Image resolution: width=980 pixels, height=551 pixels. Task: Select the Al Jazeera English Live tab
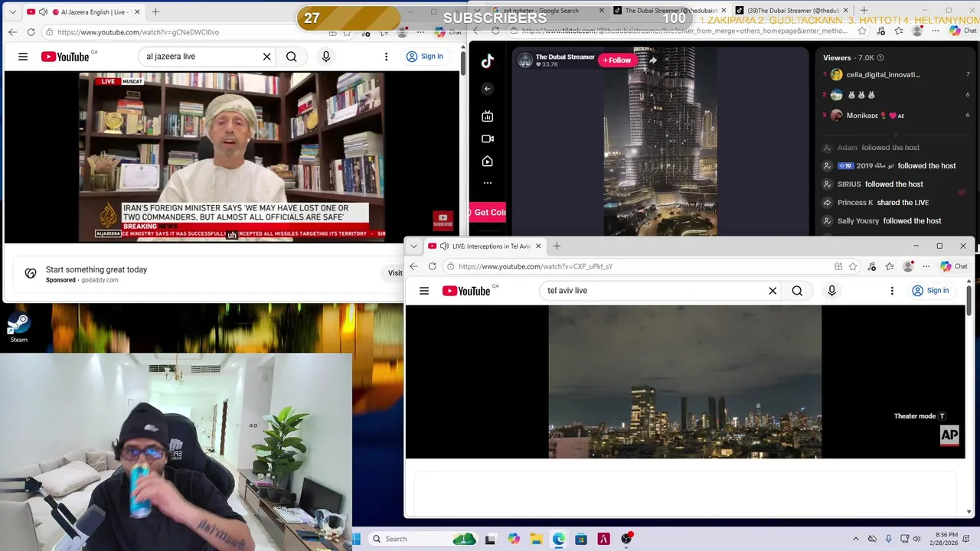[86, 12]
